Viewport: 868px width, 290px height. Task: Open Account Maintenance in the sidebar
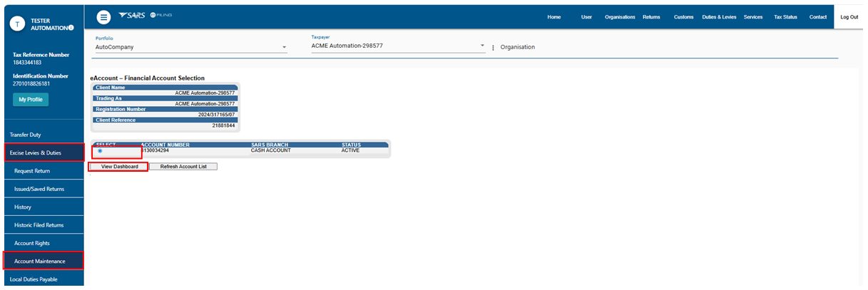tap(42, 261)
